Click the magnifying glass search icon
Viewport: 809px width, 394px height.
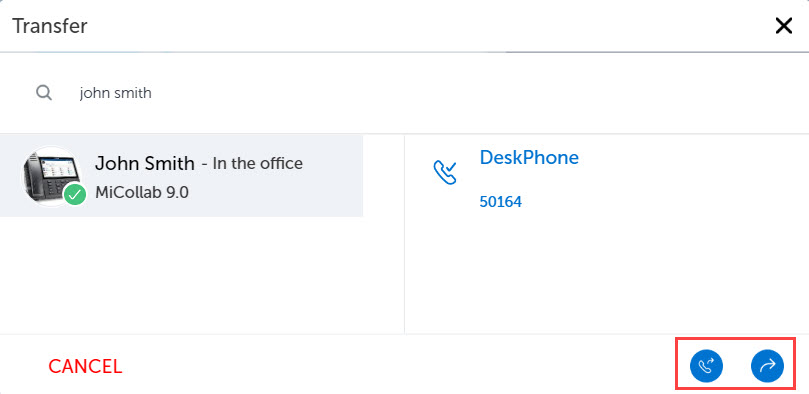pyautogui.click(x=44, y=93)
